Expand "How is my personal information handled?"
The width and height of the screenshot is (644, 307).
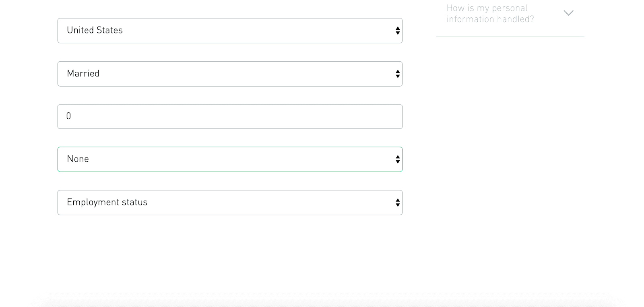(x=510, y=14)
